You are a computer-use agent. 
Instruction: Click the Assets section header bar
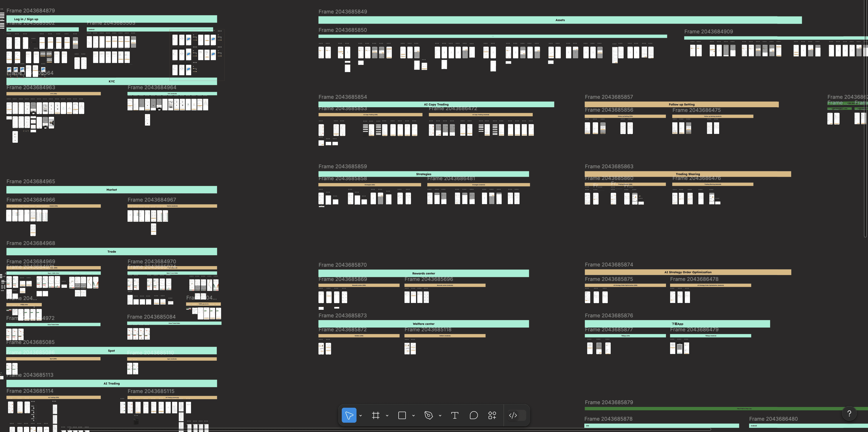tap(560, 20)
